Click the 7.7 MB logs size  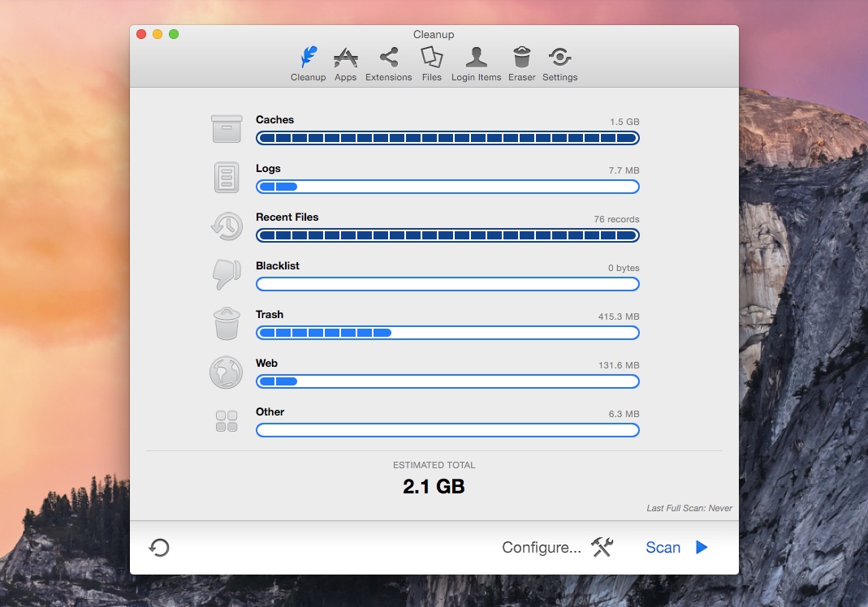pos(624,170)
